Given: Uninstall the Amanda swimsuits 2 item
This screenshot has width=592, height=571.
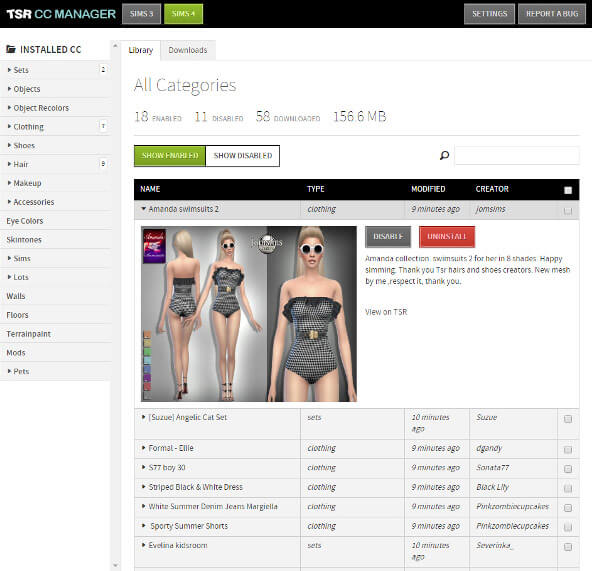Looking at the screenshot, I should [x=447, y=237].
